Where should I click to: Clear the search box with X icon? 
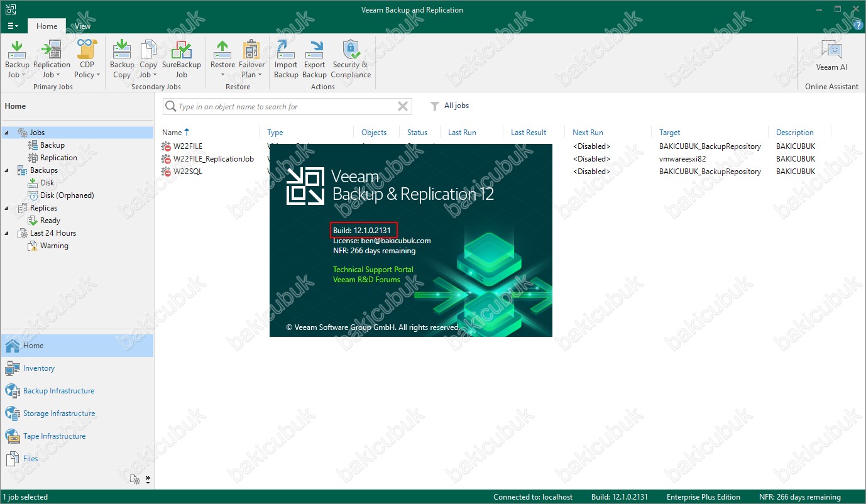(x=403, y=107)
